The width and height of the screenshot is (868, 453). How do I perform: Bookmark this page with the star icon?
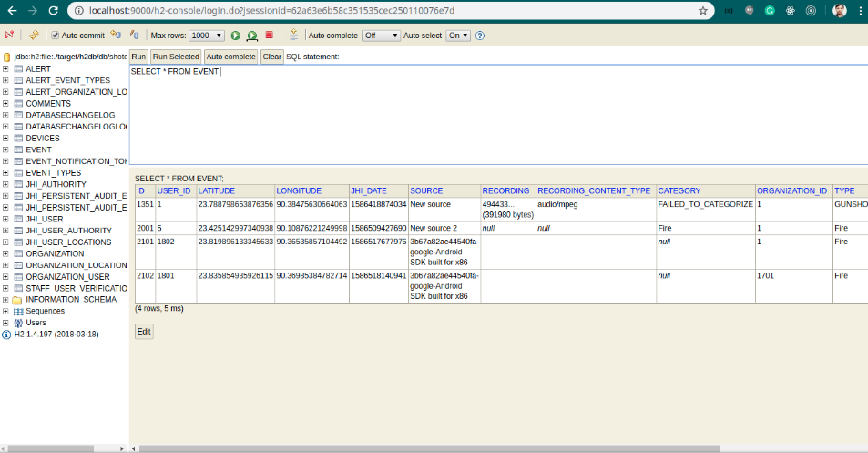tap(703, 11)
